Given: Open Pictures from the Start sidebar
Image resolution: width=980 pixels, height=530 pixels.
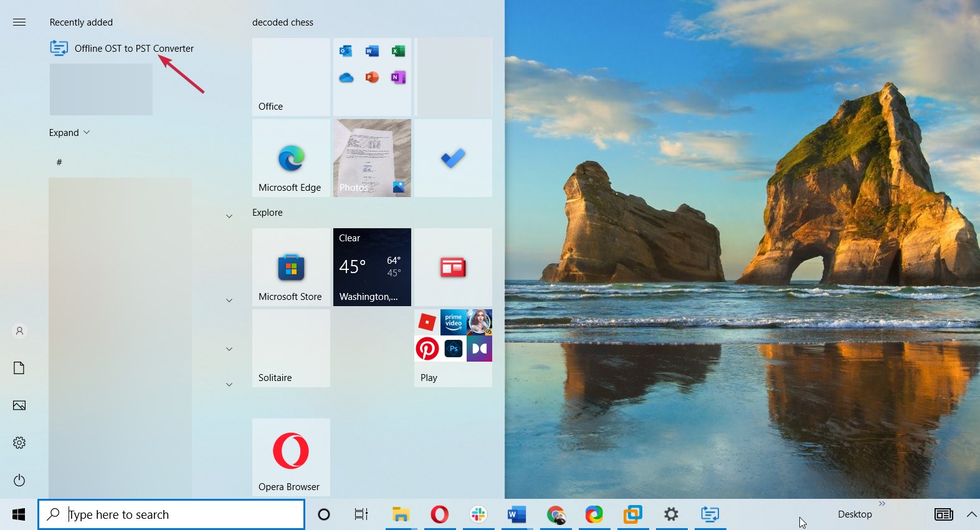Looking at the screenshot, I should [19, 405].
